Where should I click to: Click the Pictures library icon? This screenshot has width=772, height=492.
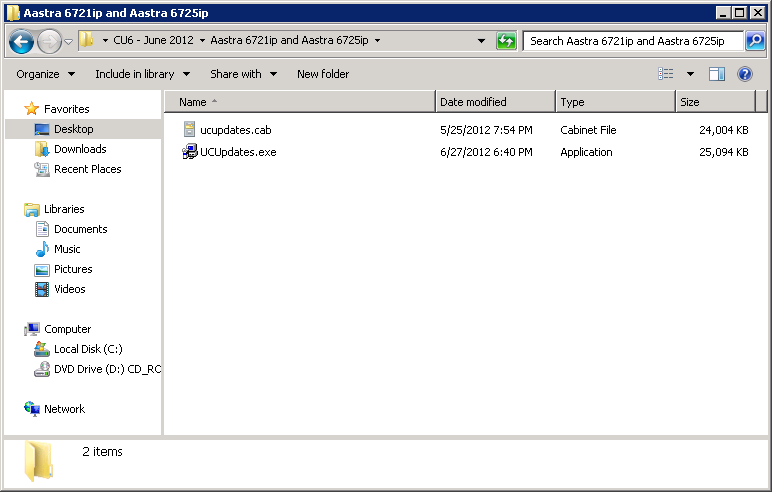click(x=42, y=269)
